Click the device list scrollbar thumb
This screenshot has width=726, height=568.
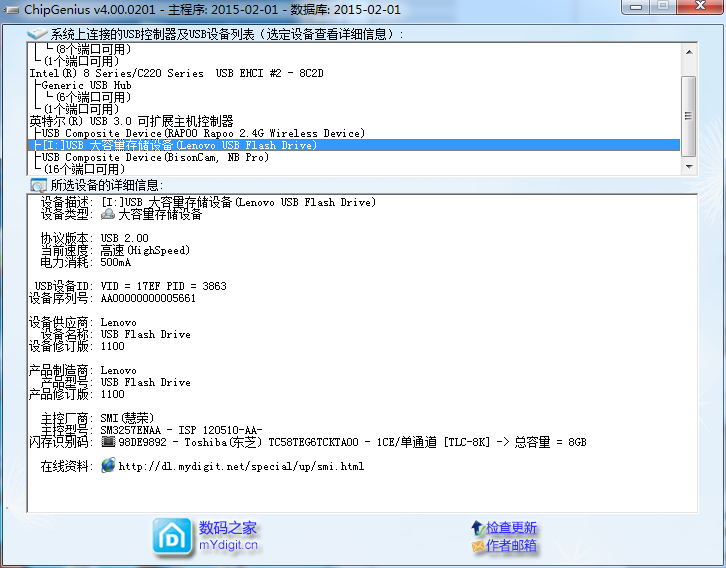689,116
